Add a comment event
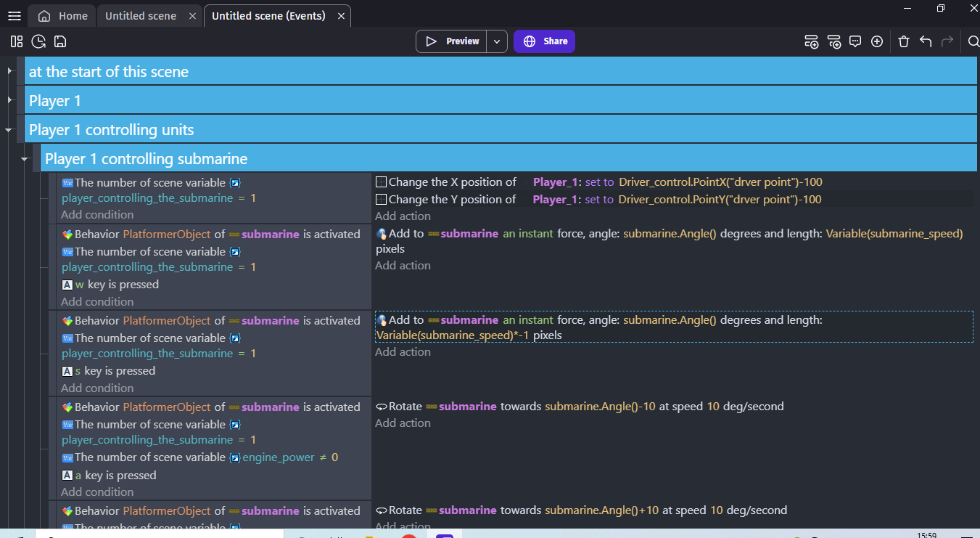The height and width of the screenshot is (538, 980). [x=855, y=41]
